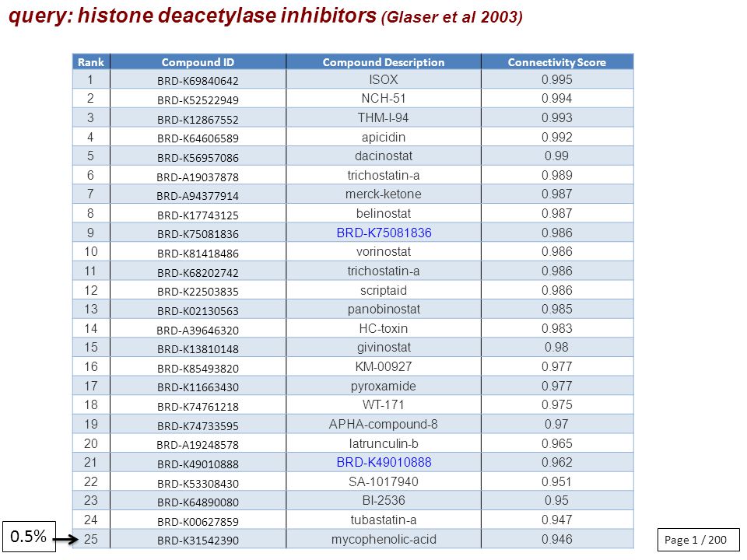747x560 pixels.
Task: Click the NCH-51 description cell
Action: (x=384, y=99)
